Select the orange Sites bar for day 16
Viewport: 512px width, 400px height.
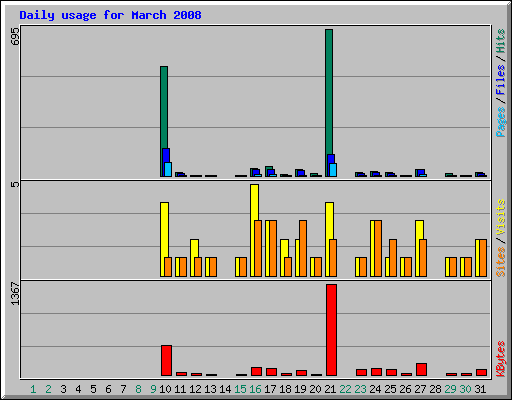pyautogui.click(x=258, y=248)
